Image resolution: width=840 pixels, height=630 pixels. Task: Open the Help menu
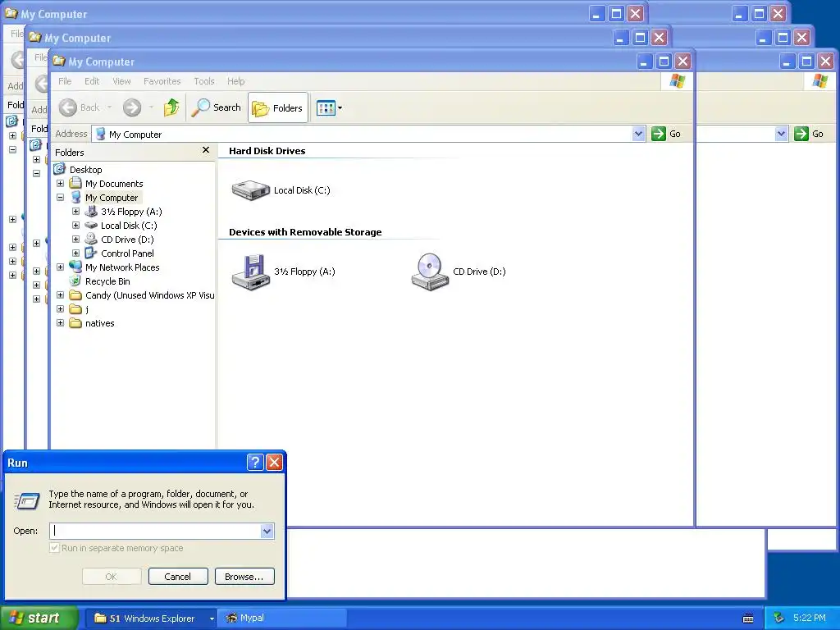pos(235,81)
